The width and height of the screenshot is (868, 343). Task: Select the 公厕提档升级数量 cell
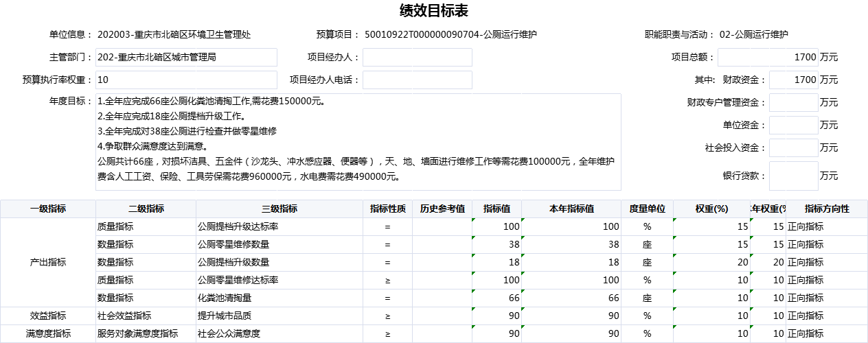279,263
